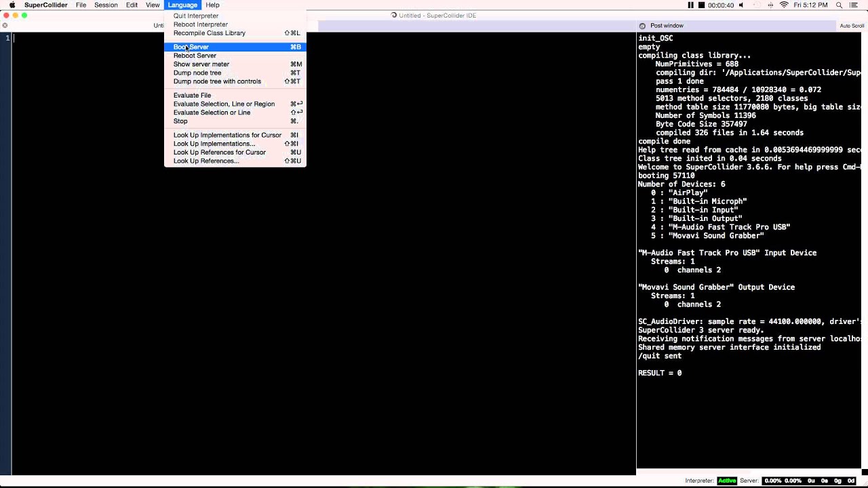Choose Reboot Server

pos(235,56)
